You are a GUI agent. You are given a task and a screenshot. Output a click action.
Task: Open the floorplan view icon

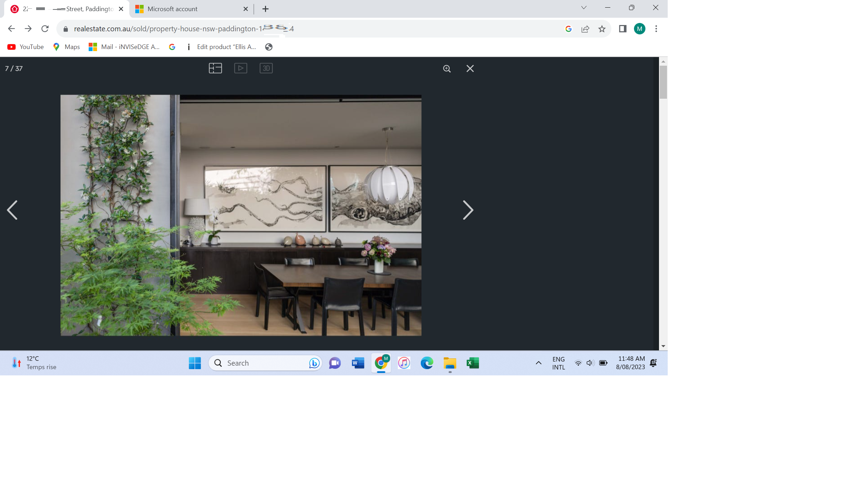(215, 68)
